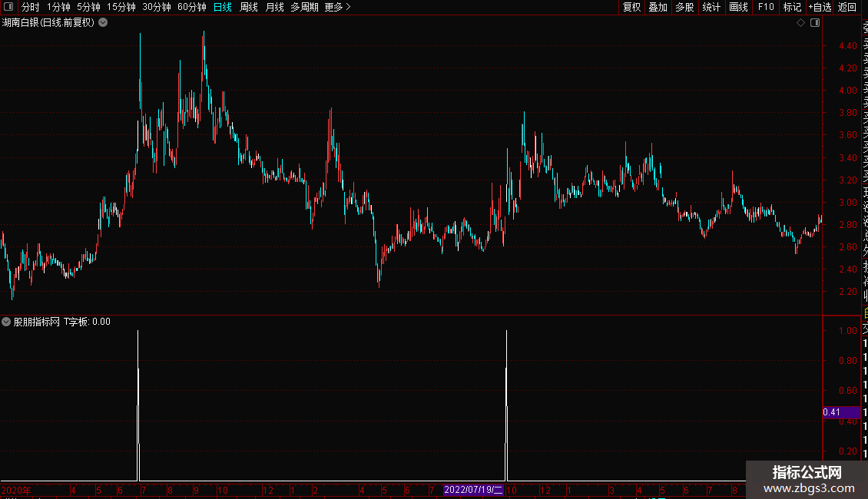Click the 标记 mark button
This screenshot has height=499, width=868.
click(792, 7)
